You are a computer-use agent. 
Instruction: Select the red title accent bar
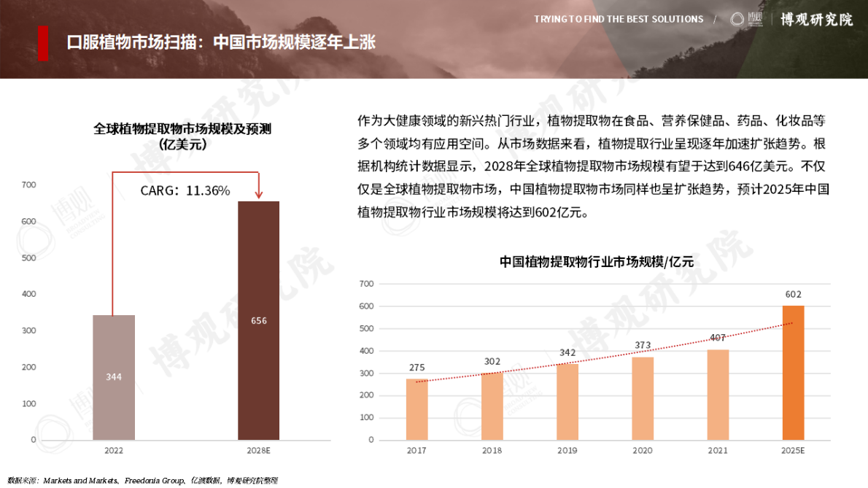[x=43, y=41]
